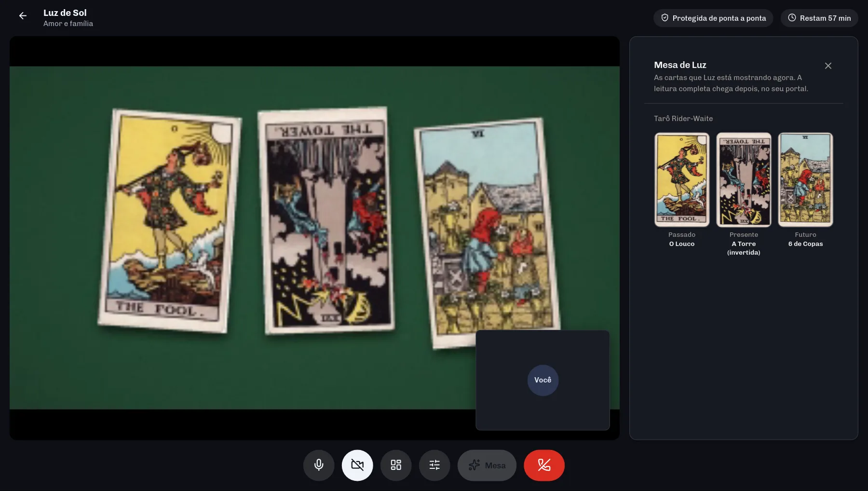Image resolution: width=868 pixels, height=491 pixels.
Task: Click the Restam 57 min timer badge
Action: (x=819, y=18)
